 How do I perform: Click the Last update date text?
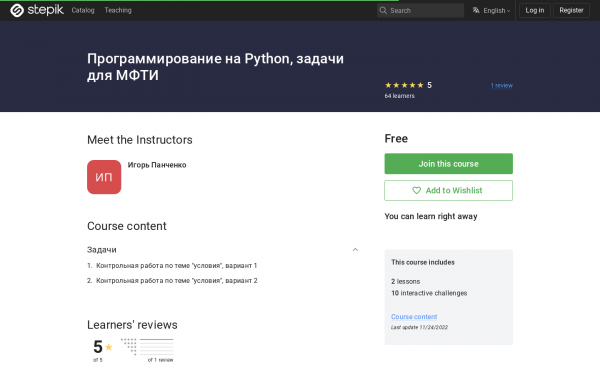(419, 327)
